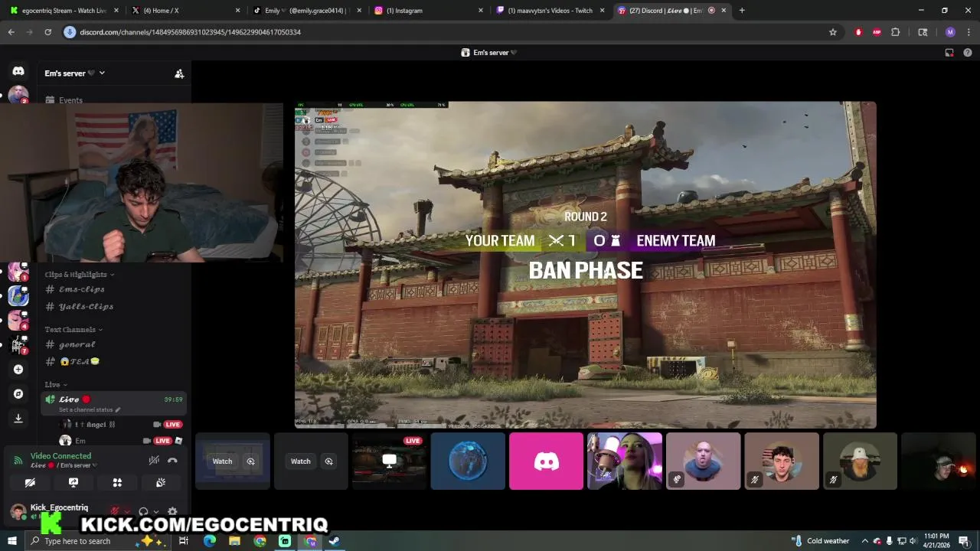Switch to Emily TikTok tab
This screenshot has width=980, height=551.
click(307, 11)
